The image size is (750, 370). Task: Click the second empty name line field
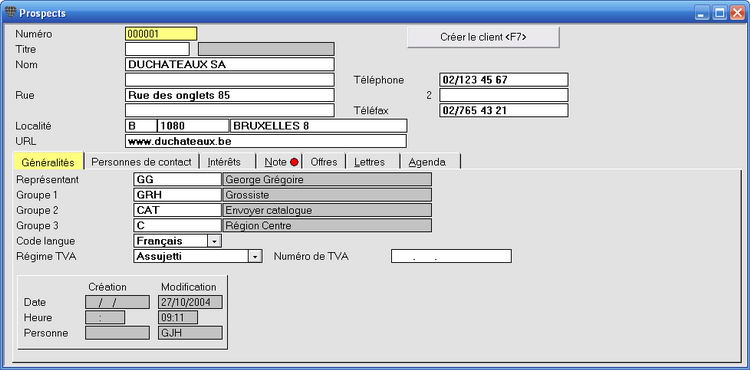230,80
